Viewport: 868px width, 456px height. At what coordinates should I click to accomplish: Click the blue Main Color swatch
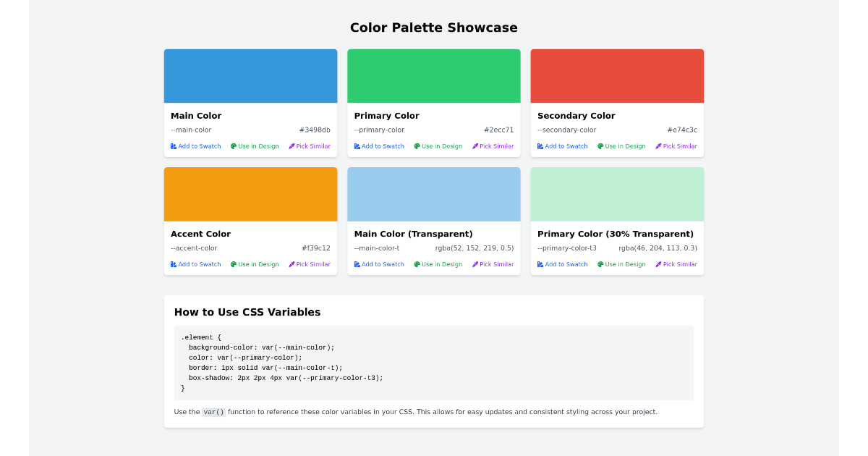(x=250, y=75)
